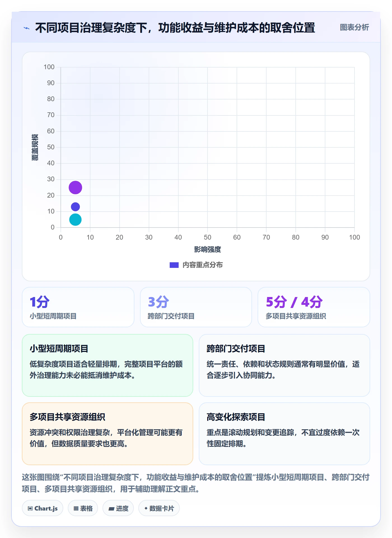Select the indigo bubble in the chart

click(x=75, y=207)
